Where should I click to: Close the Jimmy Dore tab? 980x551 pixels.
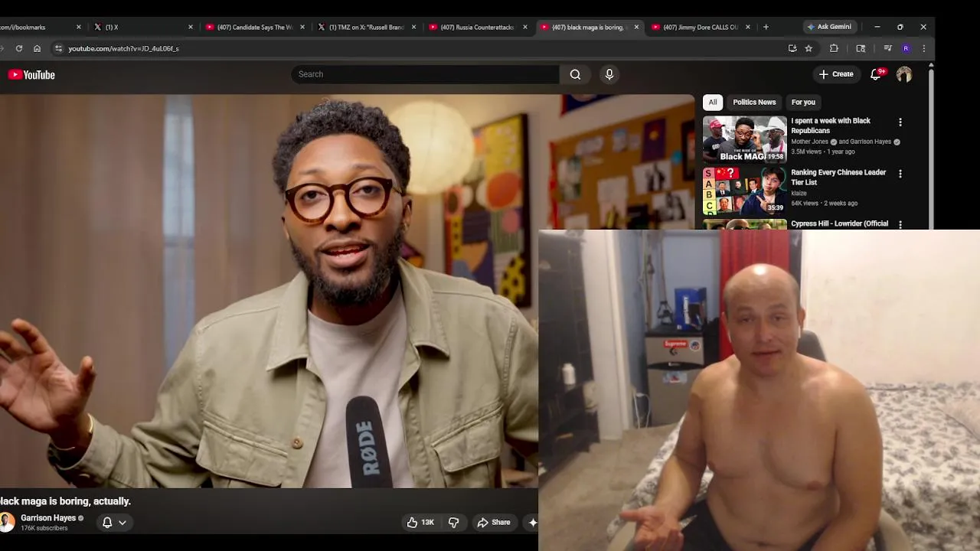(748, 27)
